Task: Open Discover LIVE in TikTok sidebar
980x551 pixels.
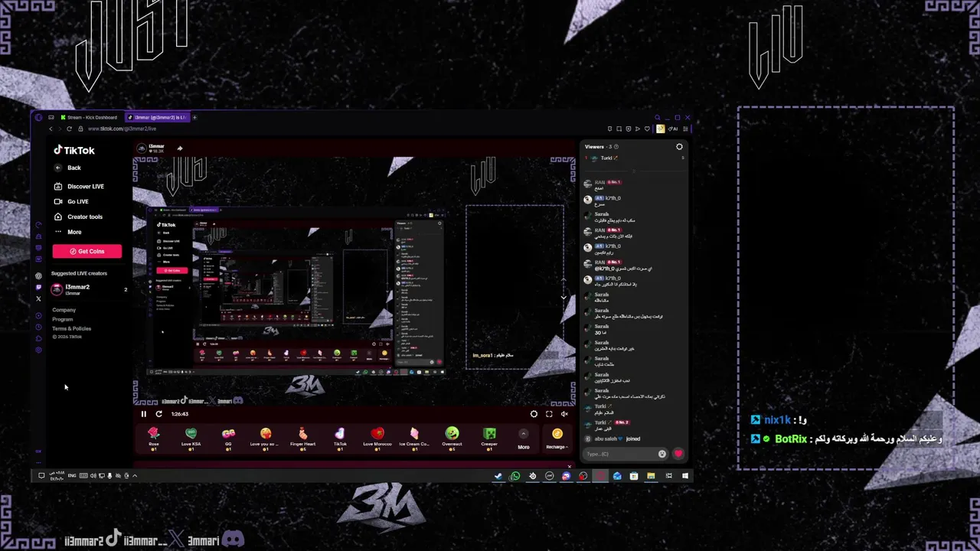Action: tap(79, 186)
